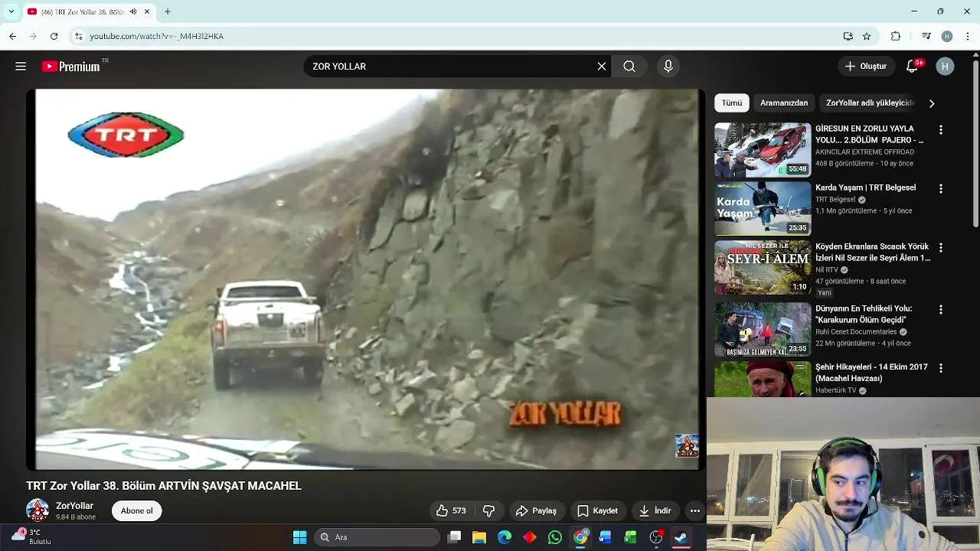Close the TRT Zor Yollar browser tab

147,11
